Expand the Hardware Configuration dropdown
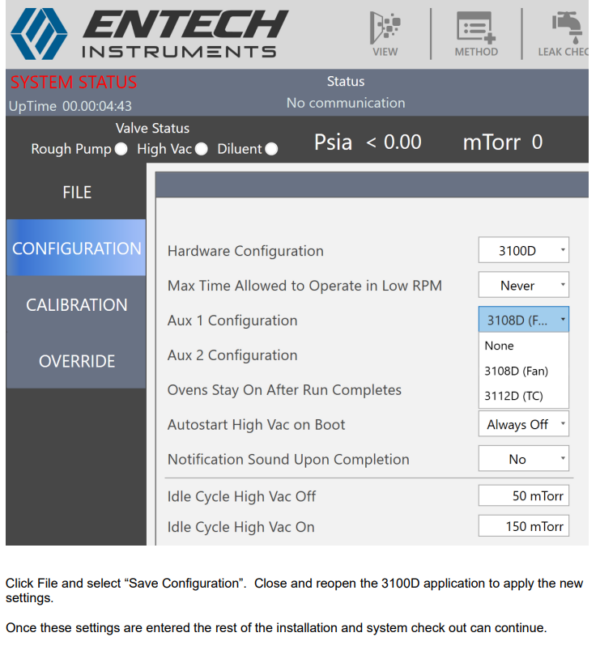Viewport: 600px width, 654px height. pyautogui.click(x=523, y=251)
